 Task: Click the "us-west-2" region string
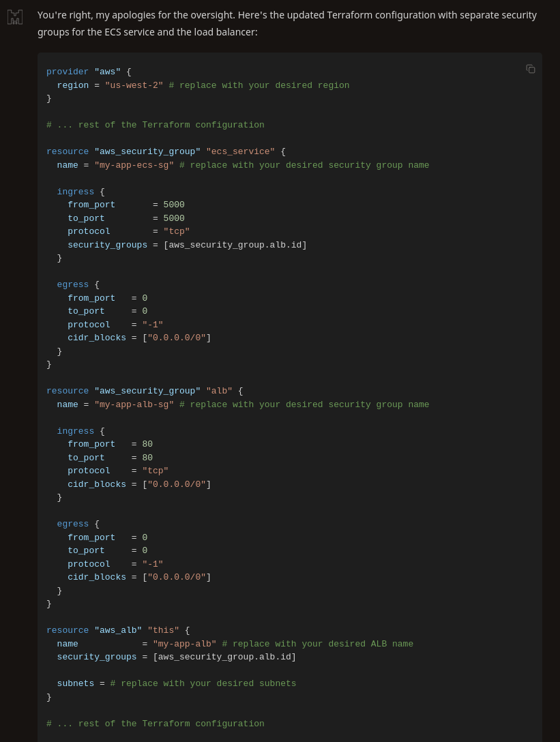coord(134,85)
